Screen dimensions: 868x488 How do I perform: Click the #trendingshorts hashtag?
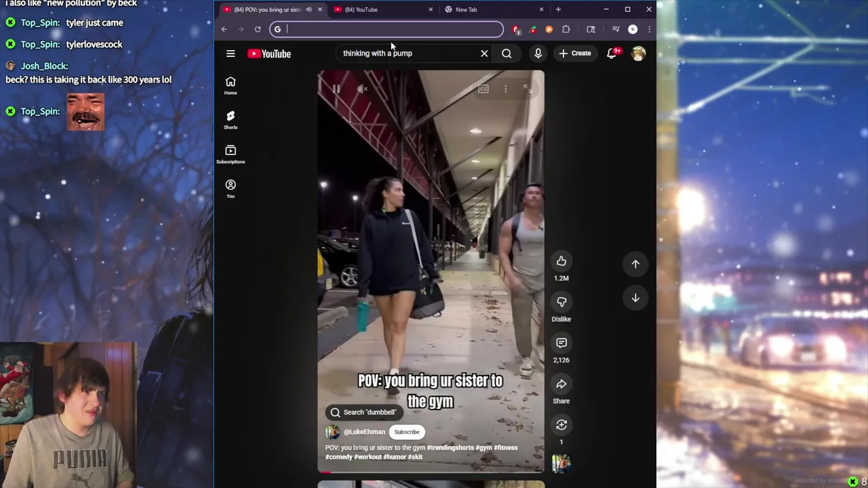(x=450, y=447)
